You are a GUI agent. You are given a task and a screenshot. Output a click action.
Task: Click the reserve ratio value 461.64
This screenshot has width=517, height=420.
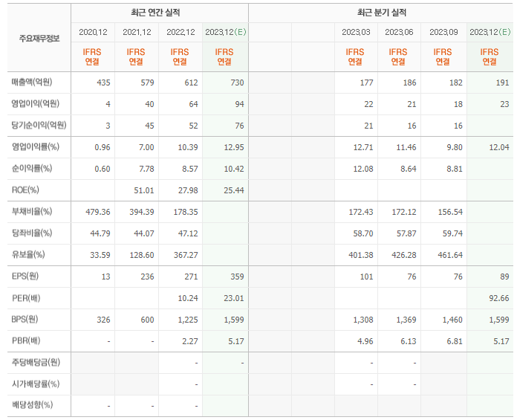coord(450,255)
